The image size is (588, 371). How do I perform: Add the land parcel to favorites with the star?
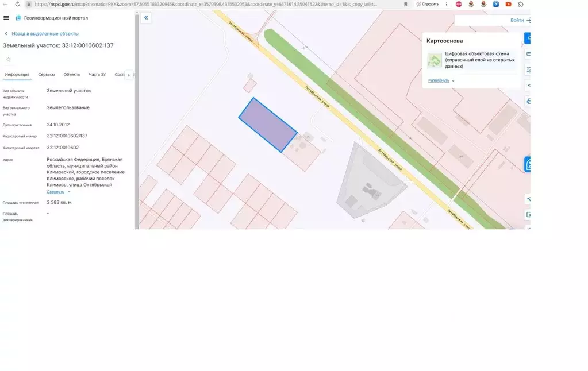pyautogui.click(x=8, y=59)
